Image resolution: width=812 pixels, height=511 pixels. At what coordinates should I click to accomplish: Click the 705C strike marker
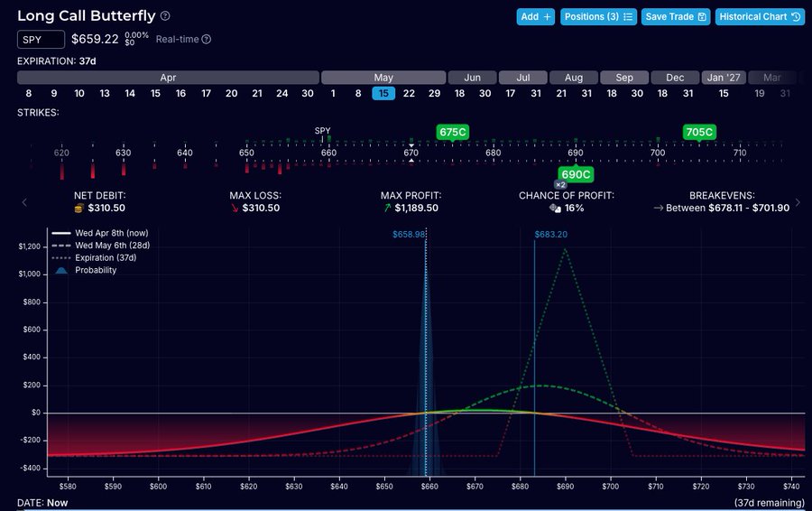(698, 132)
